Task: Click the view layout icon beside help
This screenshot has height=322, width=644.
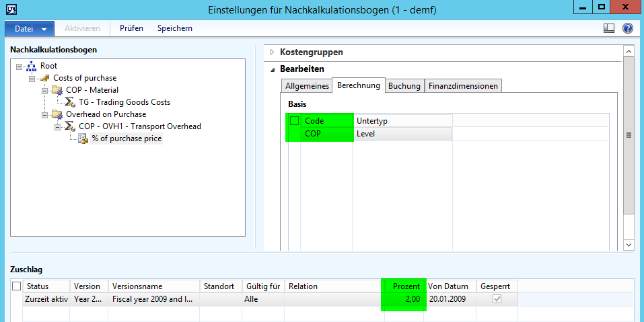Action: (x=609, y=28)
